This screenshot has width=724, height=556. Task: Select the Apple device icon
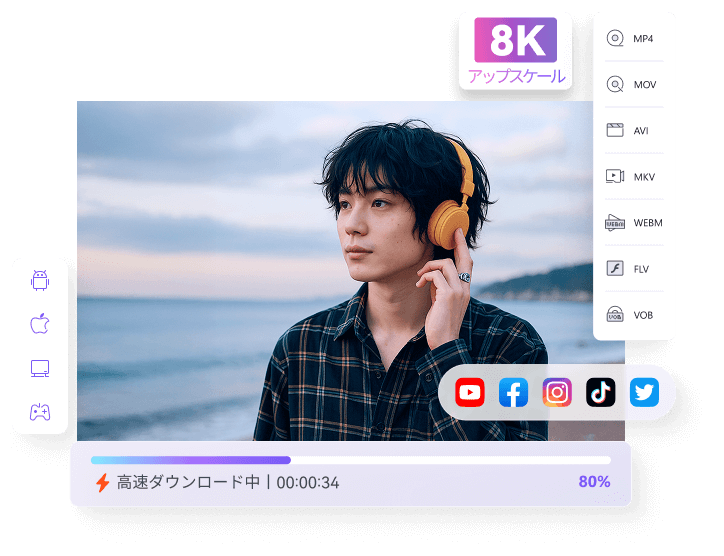[40, 324]
